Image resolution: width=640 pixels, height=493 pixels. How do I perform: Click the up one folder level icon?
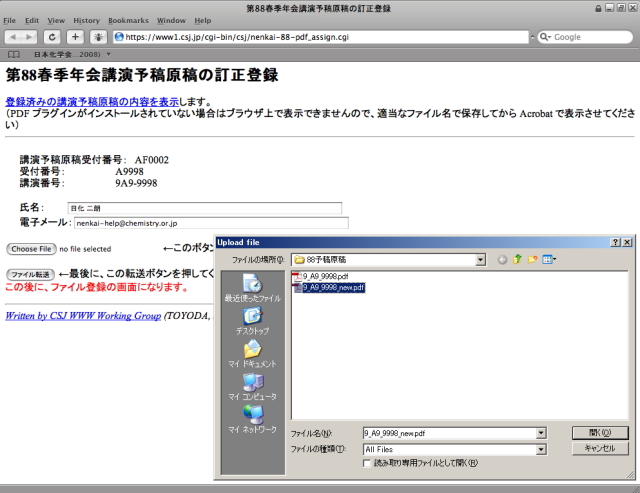[x=518, y=259]
